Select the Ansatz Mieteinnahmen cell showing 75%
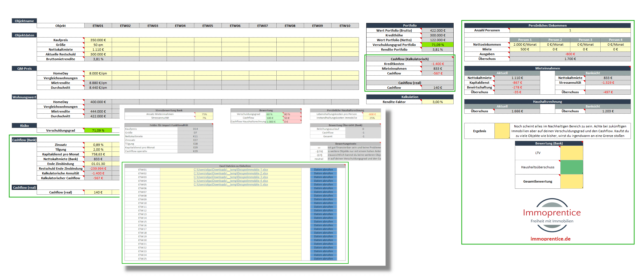Image resolution: width=644 pixels, height=280 pixels. click(x=204, y=114)
